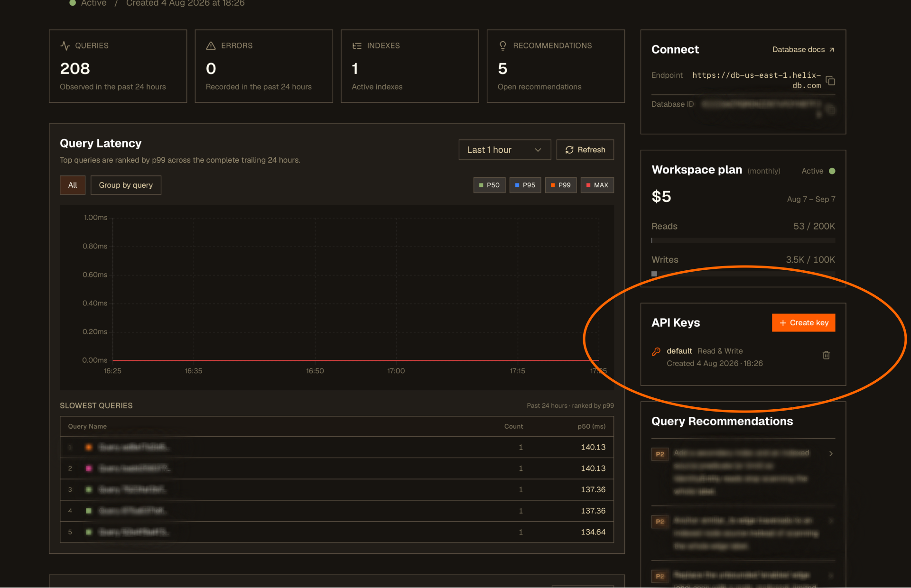Click the $5 plan price
The height and width of the screenshot is (588, 911).
click(x=661, y=196)
